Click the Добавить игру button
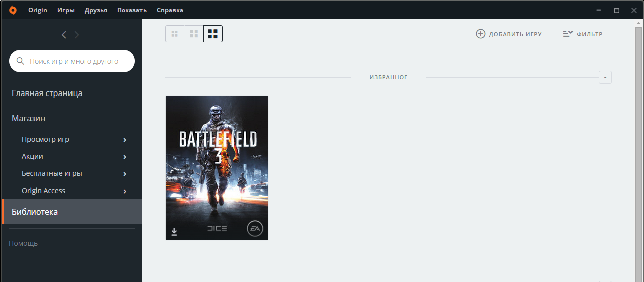 pyautogui.click(x=509, y=34)
